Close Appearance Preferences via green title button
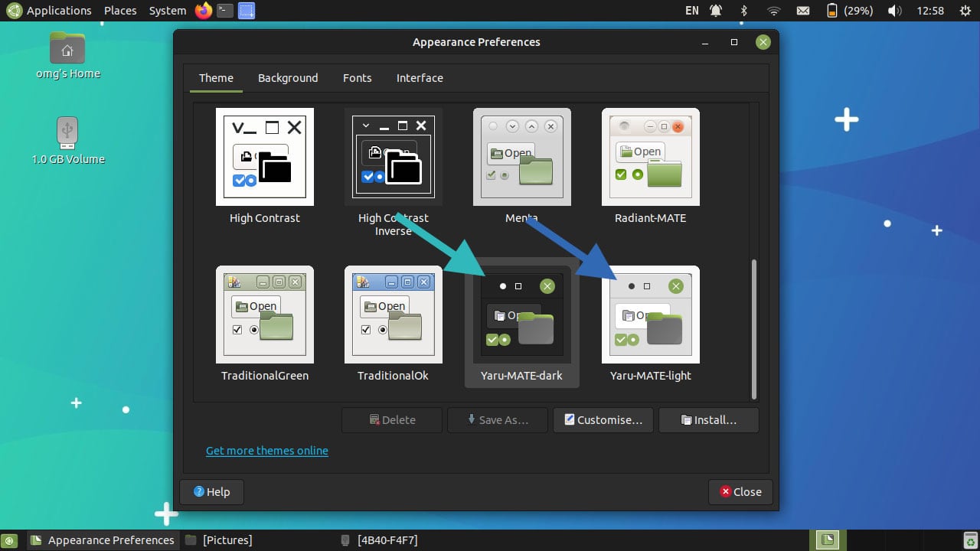Image resolution: width=980 pixels, height=551 pixels. coord(763,42)
